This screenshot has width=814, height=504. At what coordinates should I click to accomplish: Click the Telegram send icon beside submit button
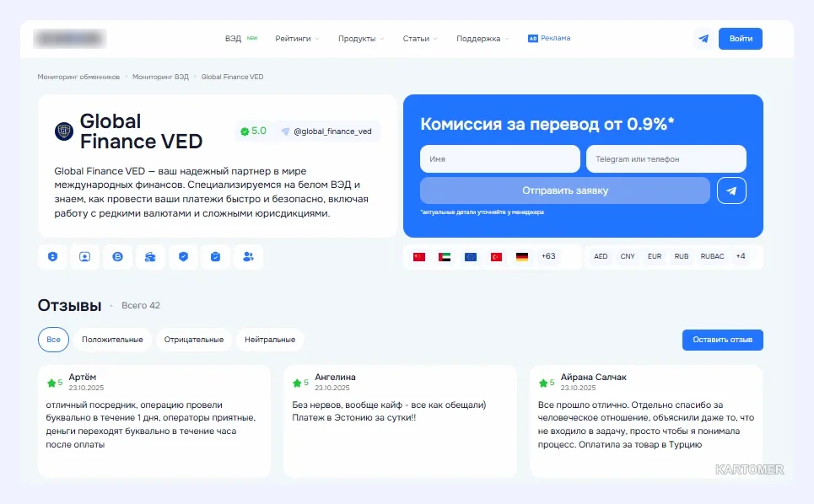[731, 190]
